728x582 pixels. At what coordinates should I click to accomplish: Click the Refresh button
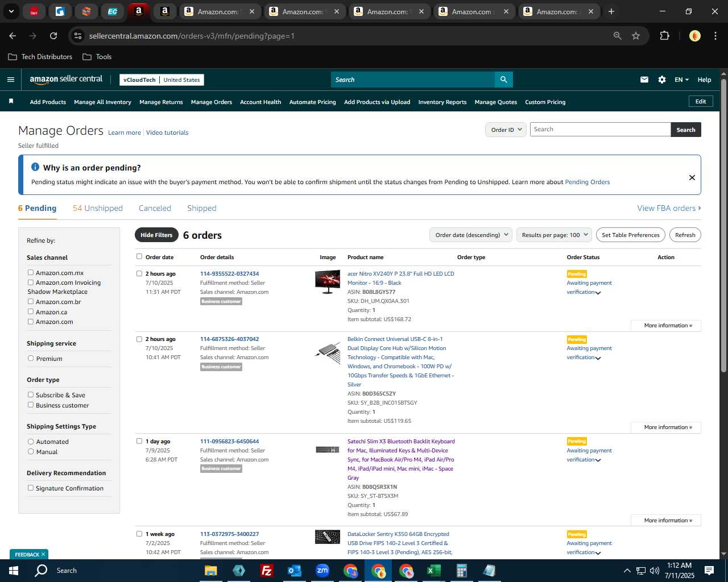pos(685,235)
